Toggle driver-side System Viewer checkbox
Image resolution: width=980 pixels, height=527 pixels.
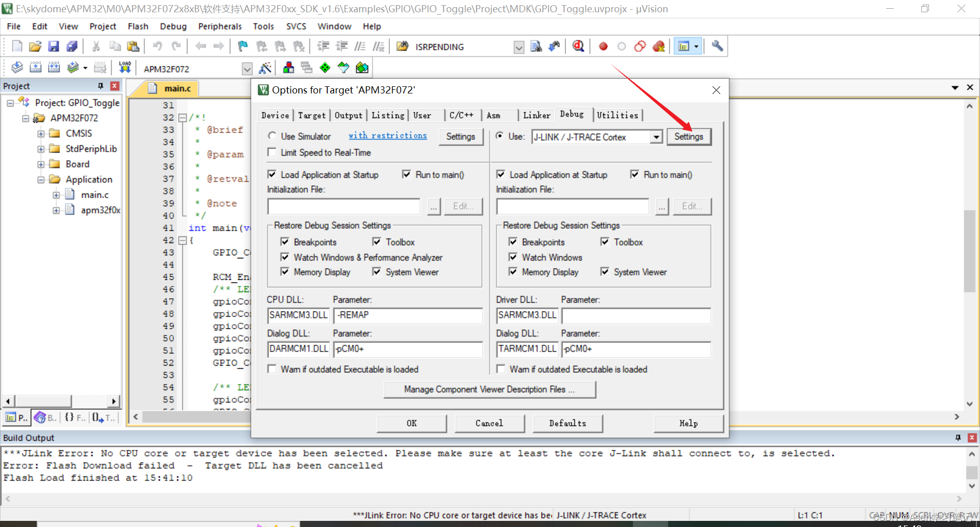pos(605,272)
